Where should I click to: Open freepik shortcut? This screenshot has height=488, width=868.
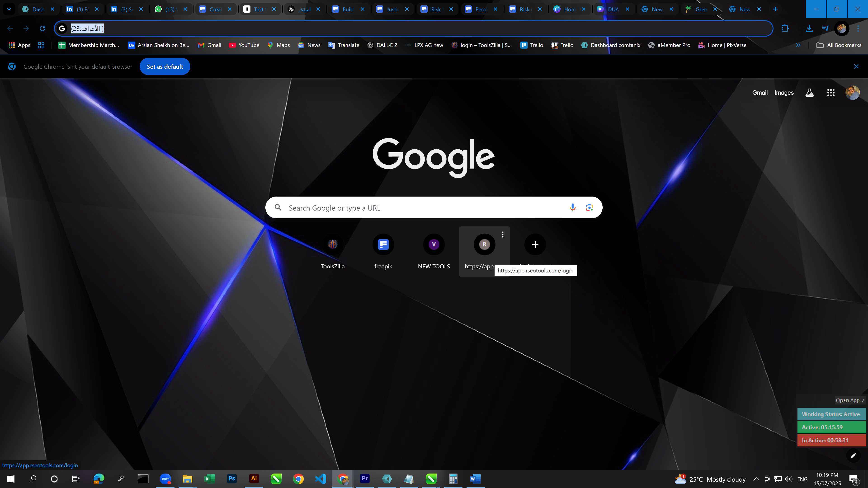(x=383, y=252)
